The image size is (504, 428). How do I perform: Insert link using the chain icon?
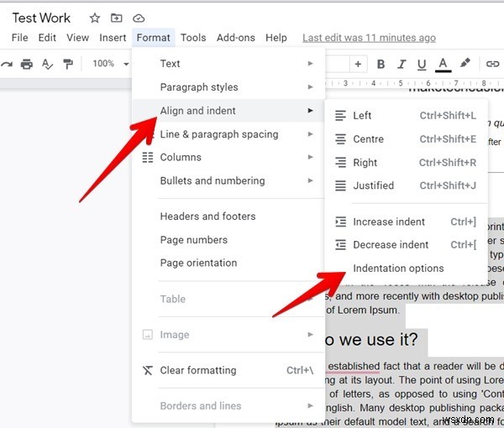point(492,64)
